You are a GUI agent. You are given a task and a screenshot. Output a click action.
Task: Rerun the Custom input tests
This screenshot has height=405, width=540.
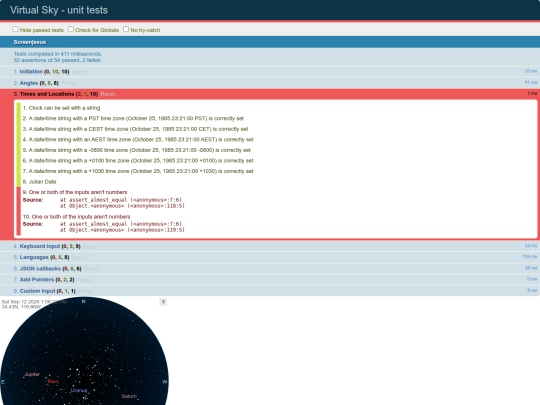(x=86, y=291)
